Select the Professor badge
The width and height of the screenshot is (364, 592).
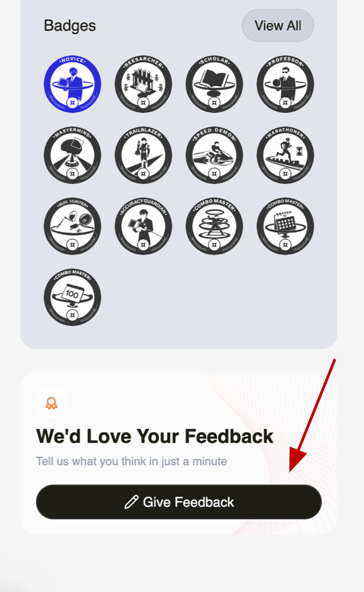[286, 84]
